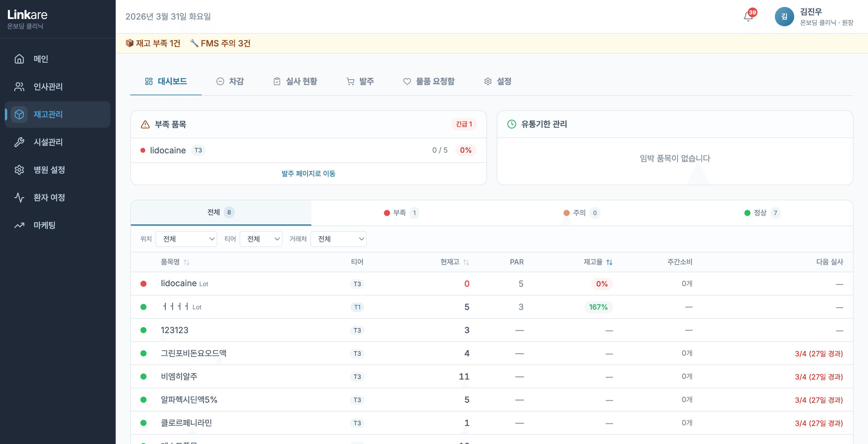
Task: Select the 정상 7 filter tab
Action: (763, 213)
